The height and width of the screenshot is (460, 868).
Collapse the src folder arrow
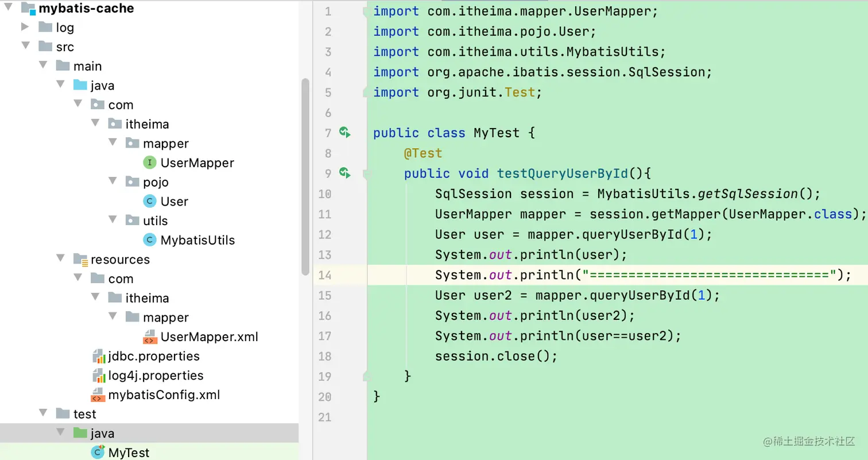click(25, 46)
